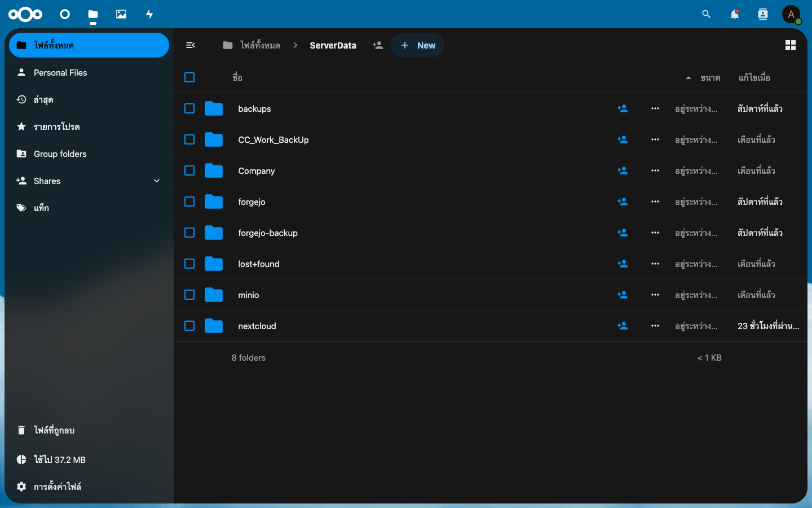Open การตั้งค่าไฟล์ file settings
This screenshot has width=812, height=508.
coord(89,487)
